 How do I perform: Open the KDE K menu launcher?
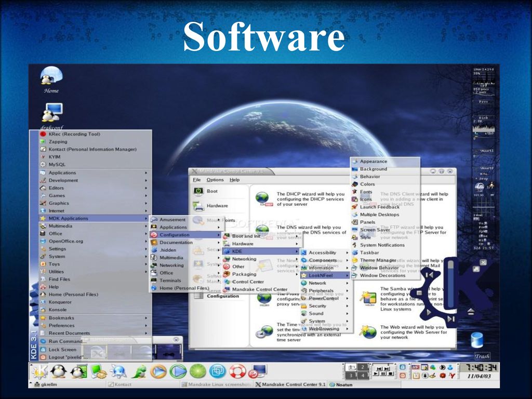[x=39, y=371]
